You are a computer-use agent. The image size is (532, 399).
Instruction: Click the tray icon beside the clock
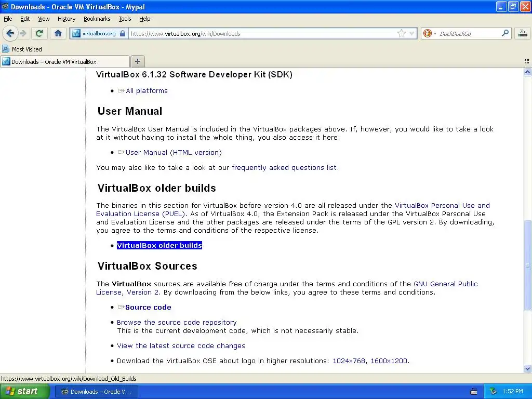point(494,392)
